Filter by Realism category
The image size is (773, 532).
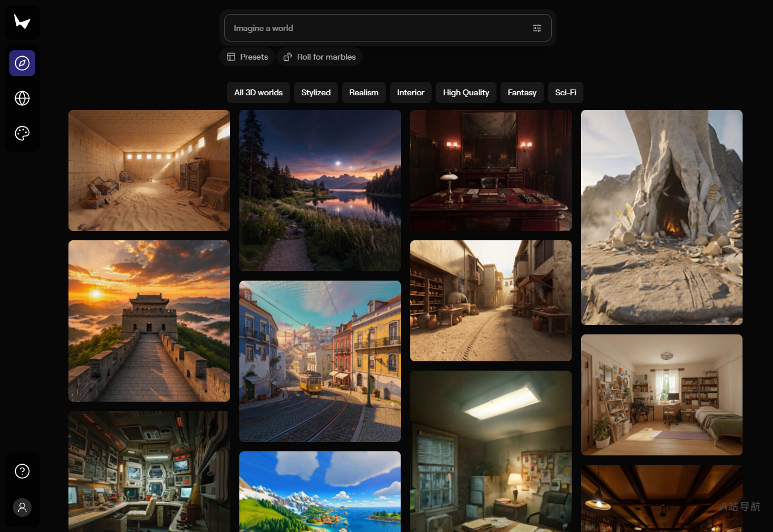[364, 92]
